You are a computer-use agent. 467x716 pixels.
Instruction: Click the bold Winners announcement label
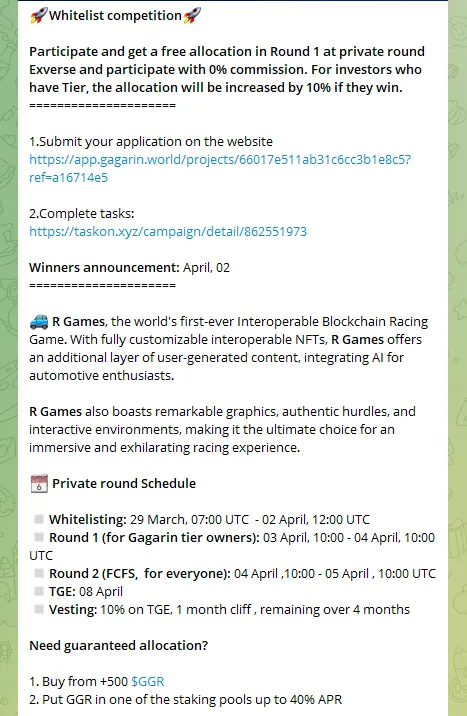pyautogui.click(x=104, y=268)
